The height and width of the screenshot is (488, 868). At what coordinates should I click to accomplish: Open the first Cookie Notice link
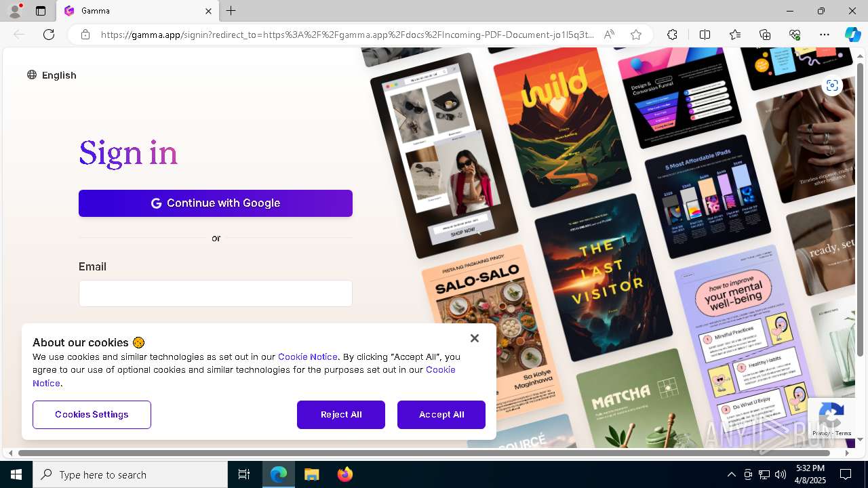click(307, 357)
